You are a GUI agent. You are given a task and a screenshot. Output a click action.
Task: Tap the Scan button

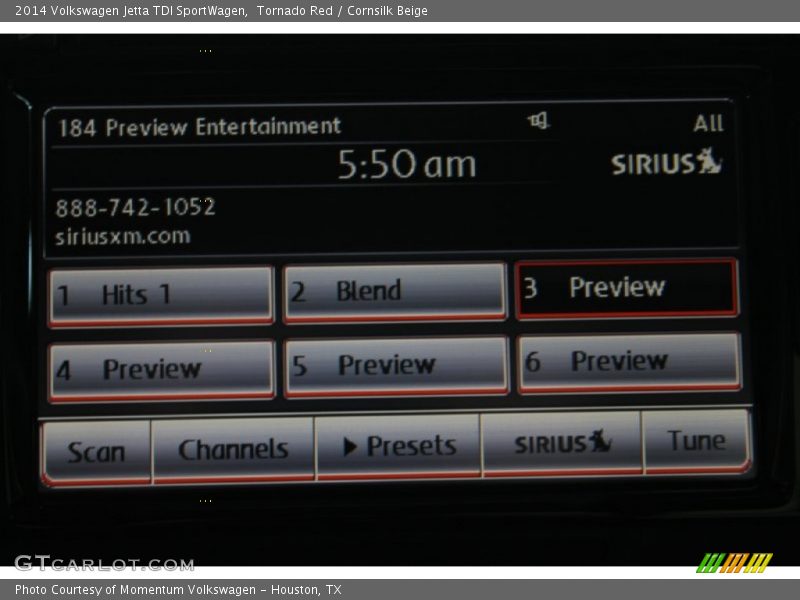[x=96, y=452]
